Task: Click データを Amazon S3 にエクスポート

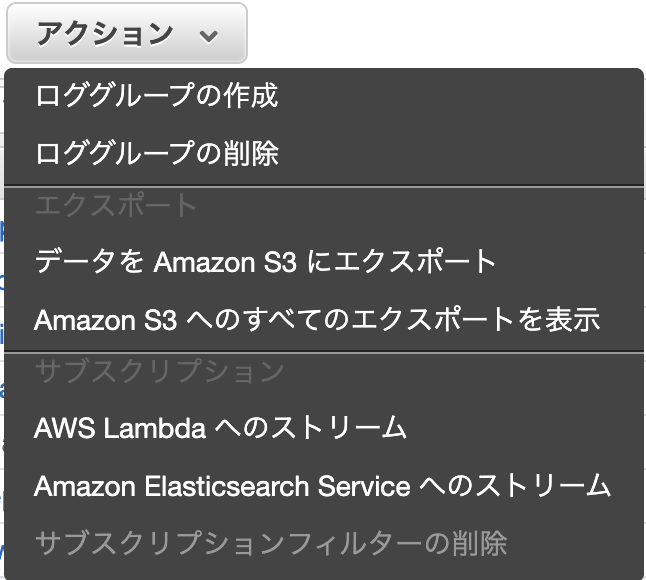Action: tap(265, 262)
